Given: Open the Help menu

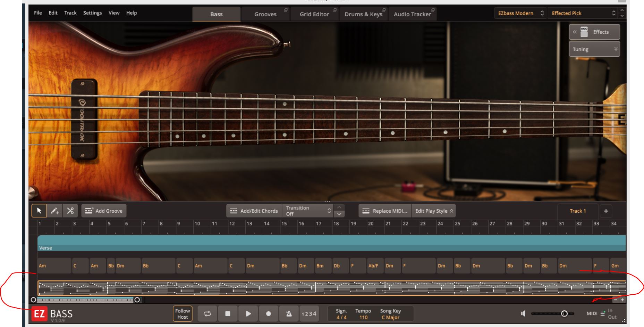Looking at the screenshot, I should [x=132, y=13].
